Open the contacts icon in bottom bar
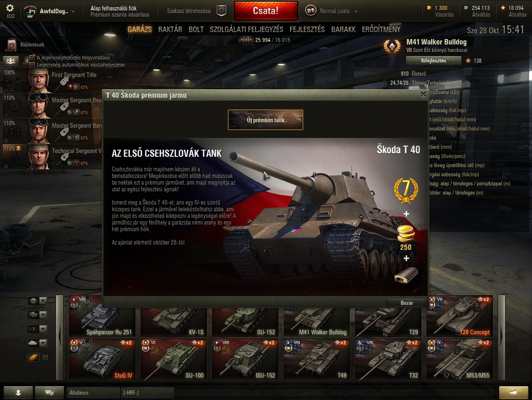The width and height of the screenshot is (532, 400). click(x=18, y=392)
